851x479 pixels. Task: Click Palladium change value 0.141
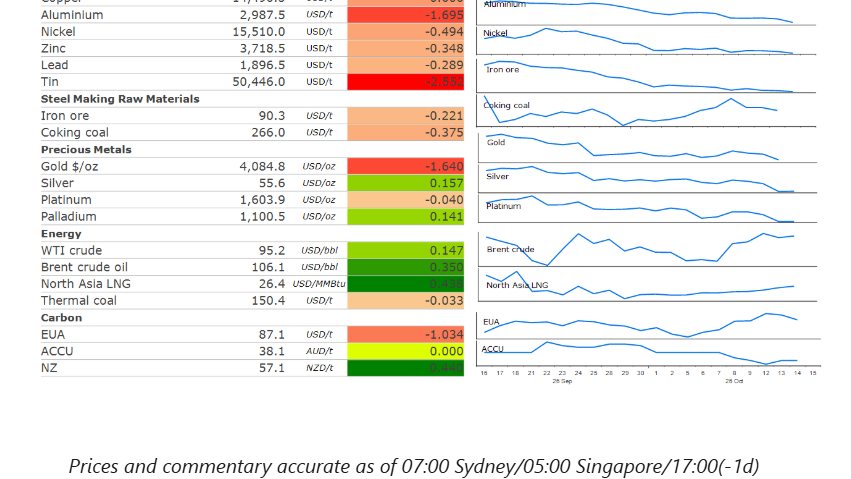pos(446,217)
